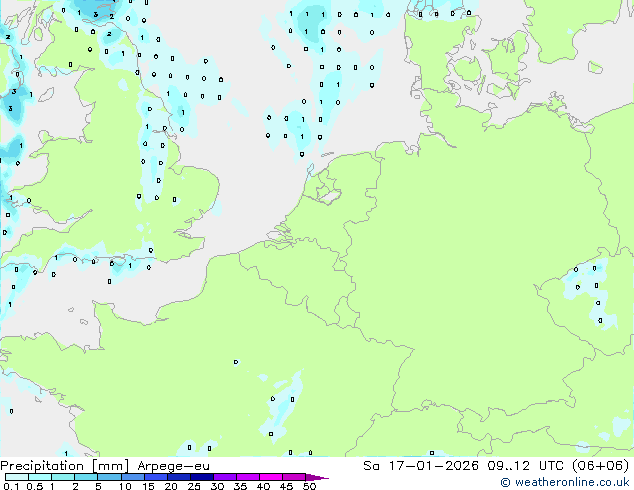
Task: Click the legend label '35'
Action: (x=240, y=486)
